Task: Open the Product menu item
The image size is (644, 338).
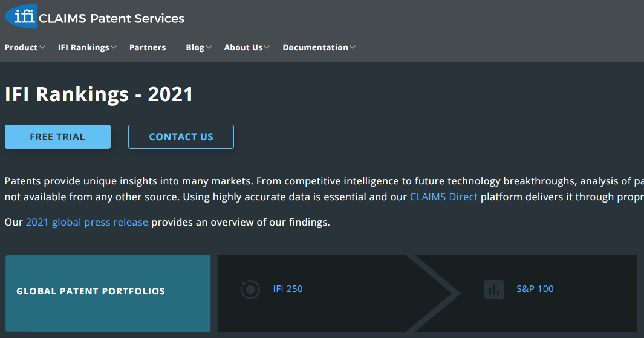Action: 21,47
